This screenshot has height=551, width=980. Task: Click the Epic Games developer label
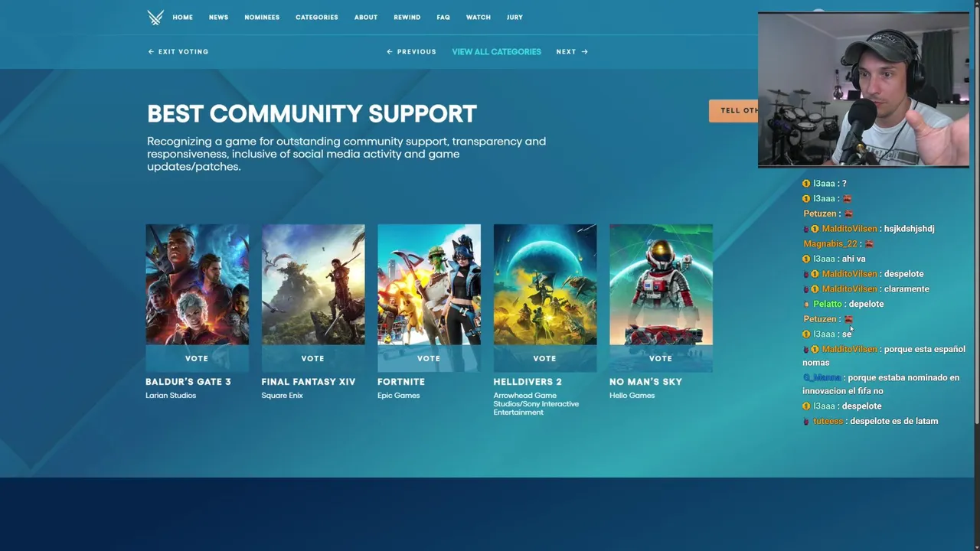399,396
